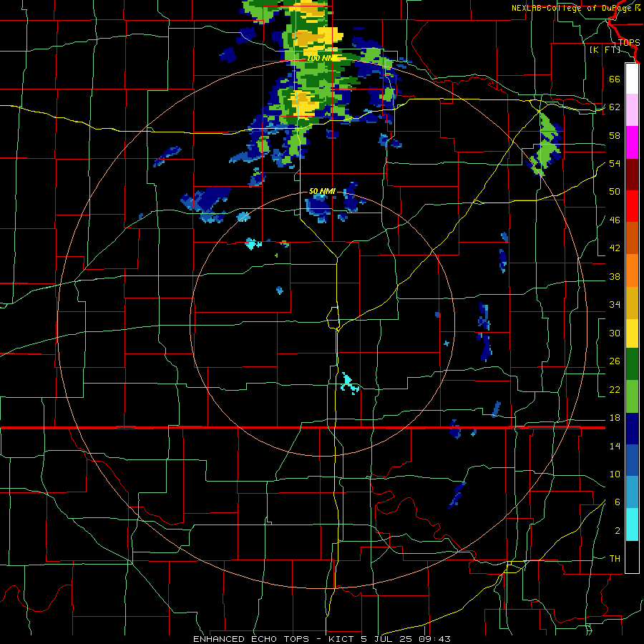
Task: Click the 6 legend value
Action: click(x=617, y=502)
